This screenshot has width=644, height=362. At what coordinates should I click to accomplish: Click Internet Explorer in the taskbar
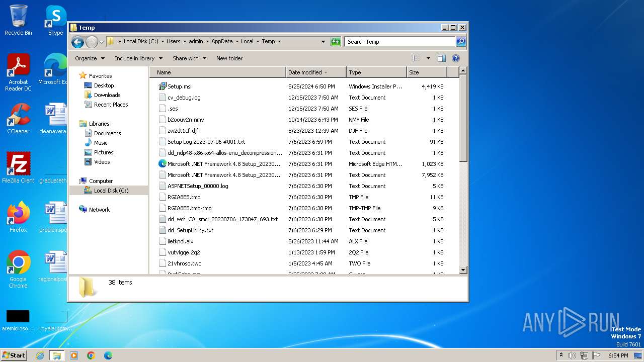[40, 355]
